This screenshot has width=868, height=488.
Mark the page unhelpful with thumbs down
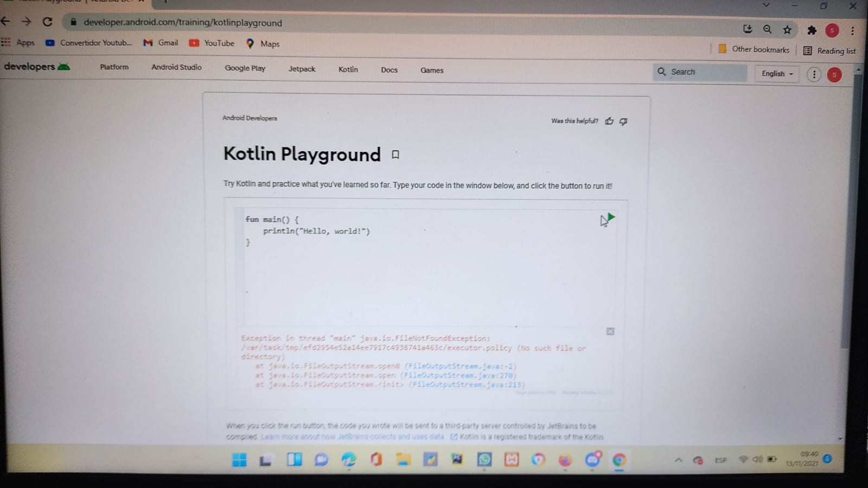pyautogui.click(x=623, y=121)
